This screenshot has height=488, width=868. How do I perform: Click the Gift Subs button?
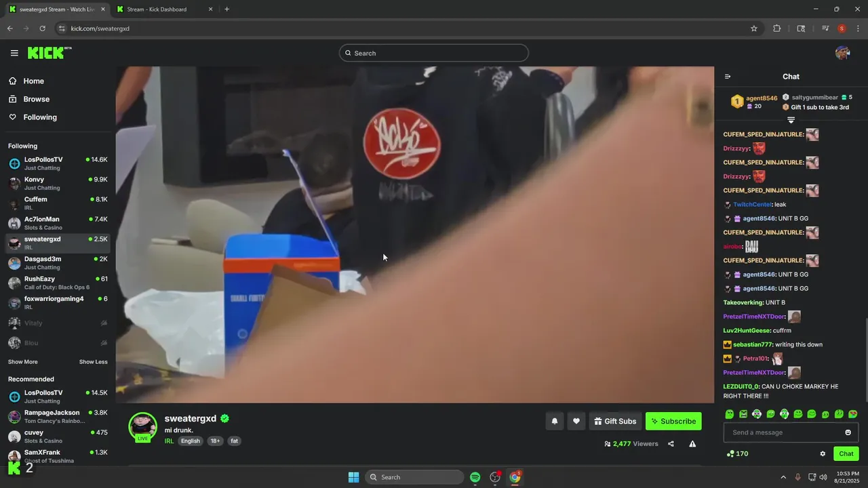[x=615, y=421]
